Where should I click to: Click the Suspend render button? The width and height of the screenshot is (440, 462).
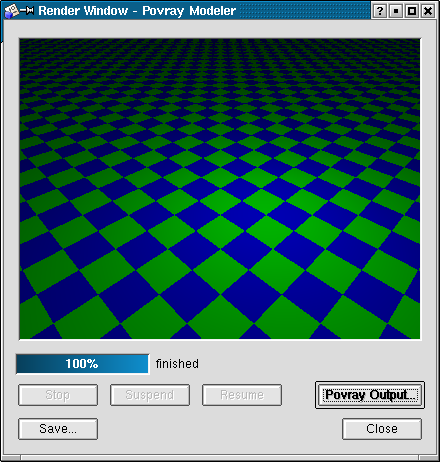(x=150, y=395)
